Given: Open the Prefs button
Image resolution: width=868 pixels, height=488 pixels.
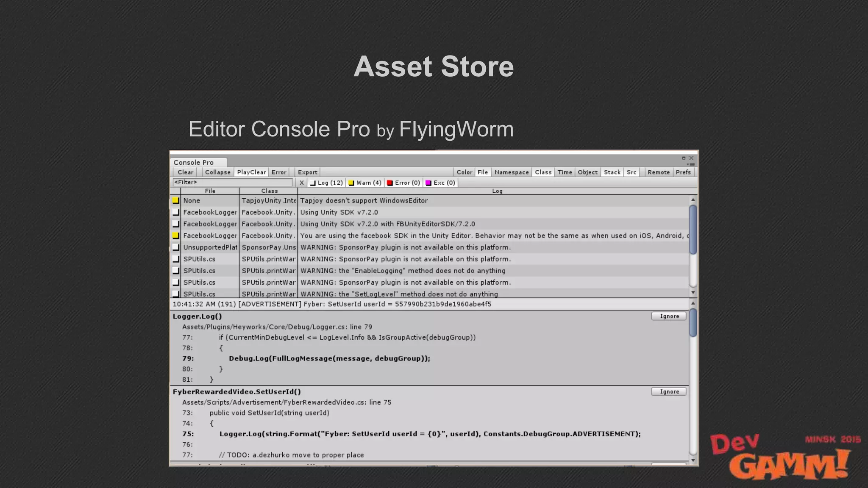Looking at the screenshot, I should click(683, 172).
